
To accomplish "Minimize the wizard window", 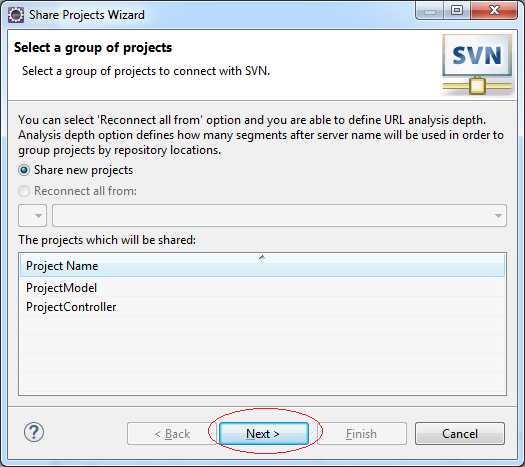I will click(x=430, y=10).
